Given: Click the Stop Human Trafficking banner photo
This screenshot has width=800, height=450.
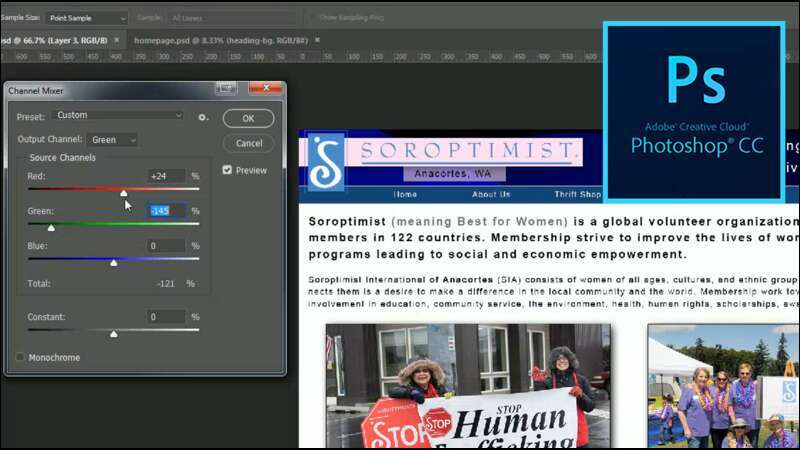Looking at the screenshot, I should [x=468, y=385].
